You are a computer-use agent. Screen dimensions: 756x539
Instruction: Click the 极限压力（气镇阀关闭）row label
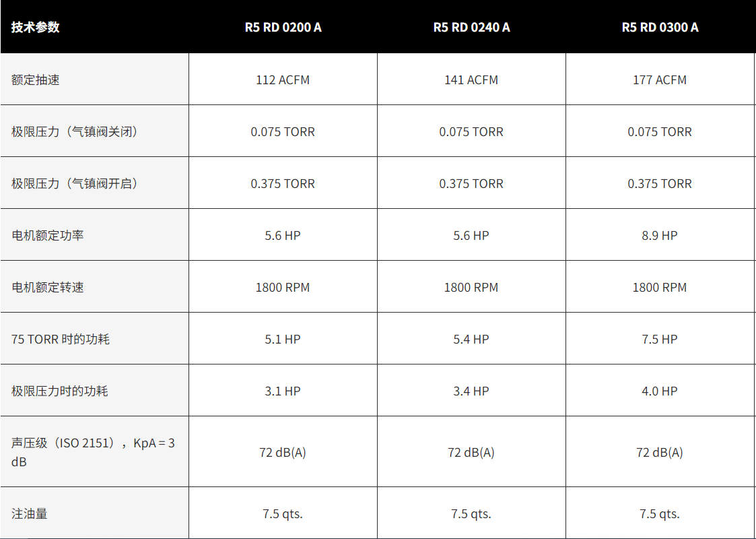[x=75, y=131]
